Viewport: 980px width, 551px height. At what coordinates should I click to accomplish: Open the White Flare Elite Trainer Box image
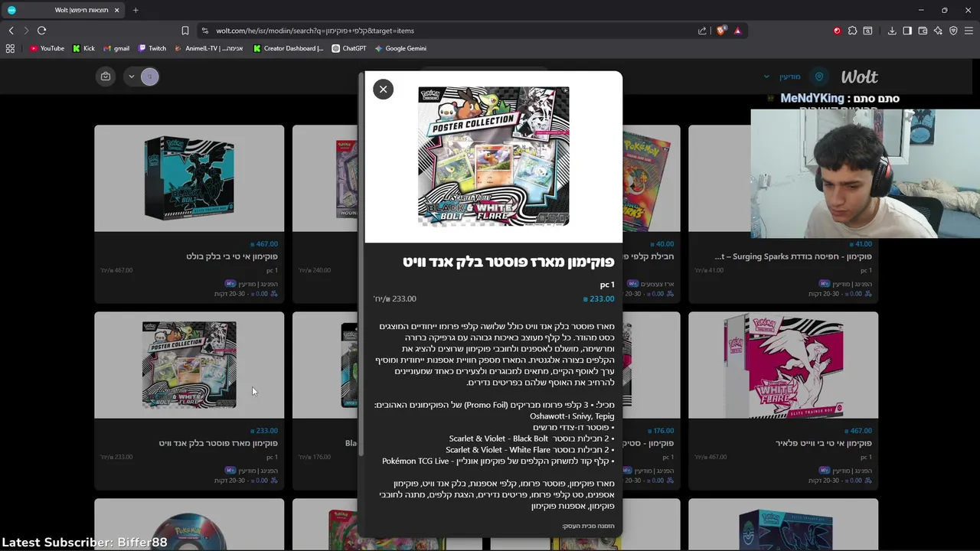(783, 365)
